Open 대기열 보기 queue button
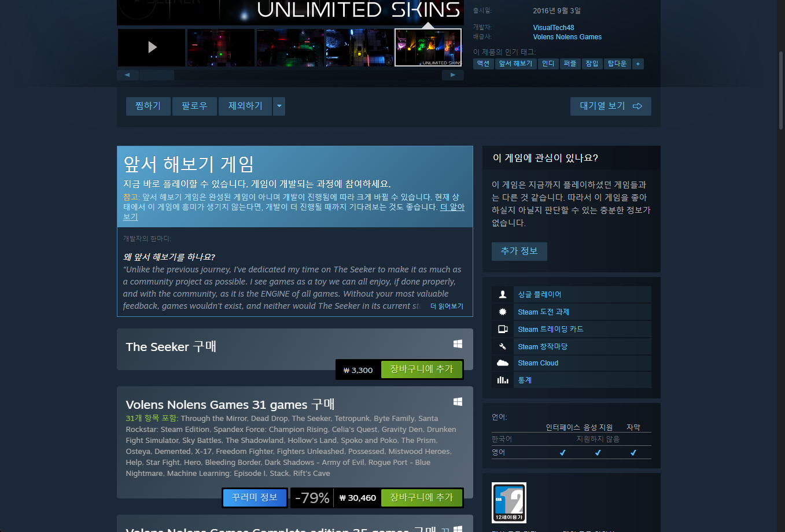785x532 pixels. pos(611,106)
